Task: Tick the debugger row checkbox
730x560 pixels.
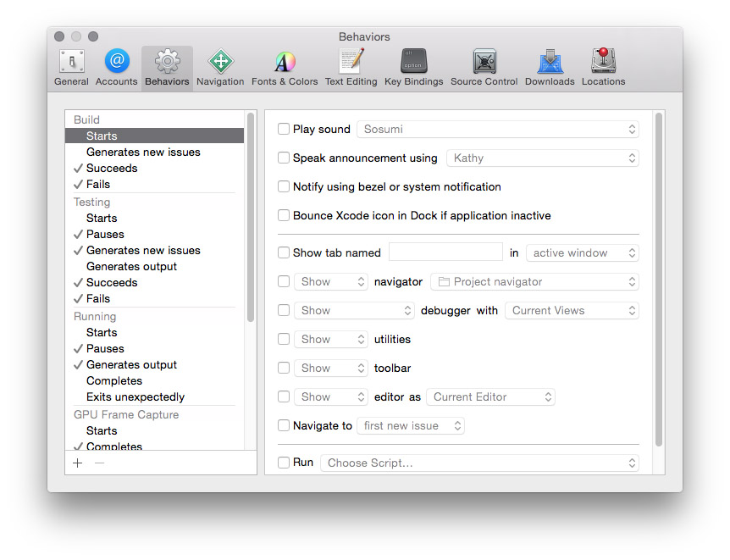Action: [x=284, y=310]
